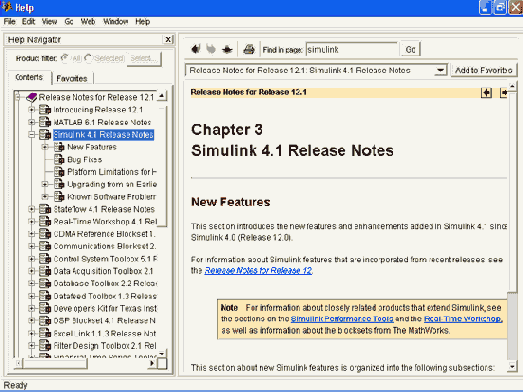Image resolution: width=523 pixels, height=392 pixels.
Task: Go to next page arrow in yellow header
Action: coord(504,92)
